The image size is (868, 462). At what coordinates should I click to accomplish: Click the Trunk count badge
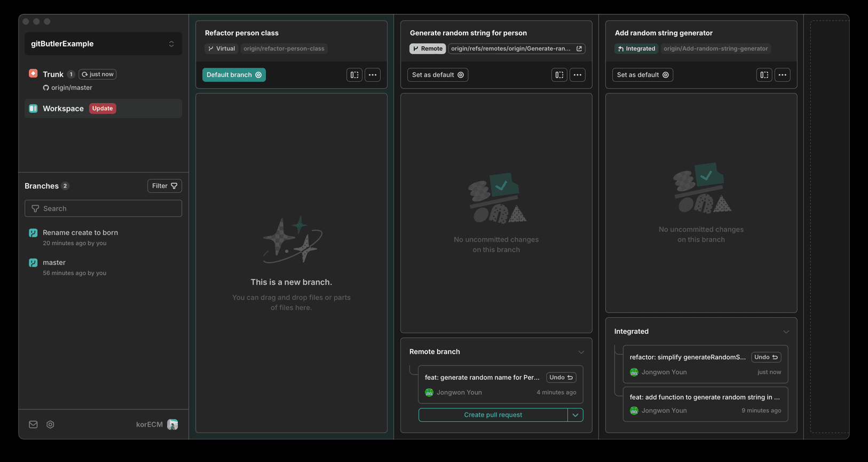click(71, 74)
